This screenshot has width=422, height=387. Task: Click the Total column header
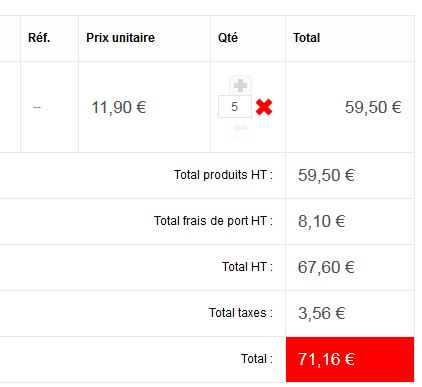pos(306,38)
